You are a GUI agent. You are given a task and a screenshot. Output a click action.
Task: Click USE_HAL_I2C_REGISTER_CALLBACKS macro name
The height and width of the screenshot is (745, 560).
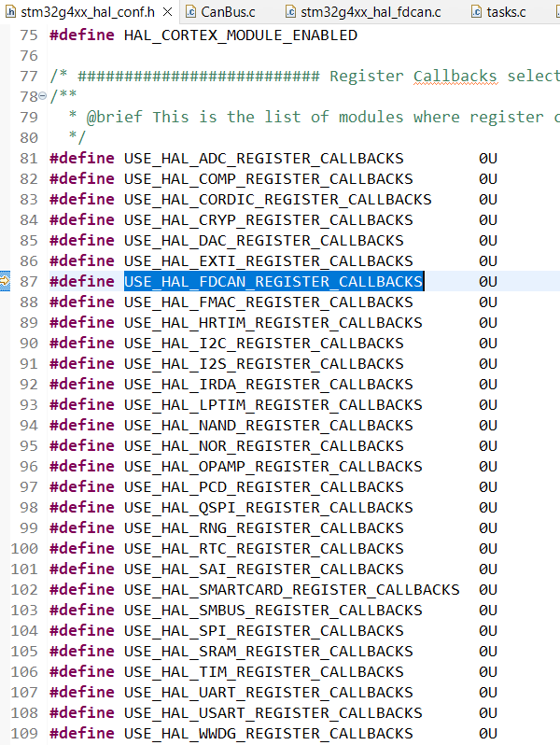(x=263, y=344)
